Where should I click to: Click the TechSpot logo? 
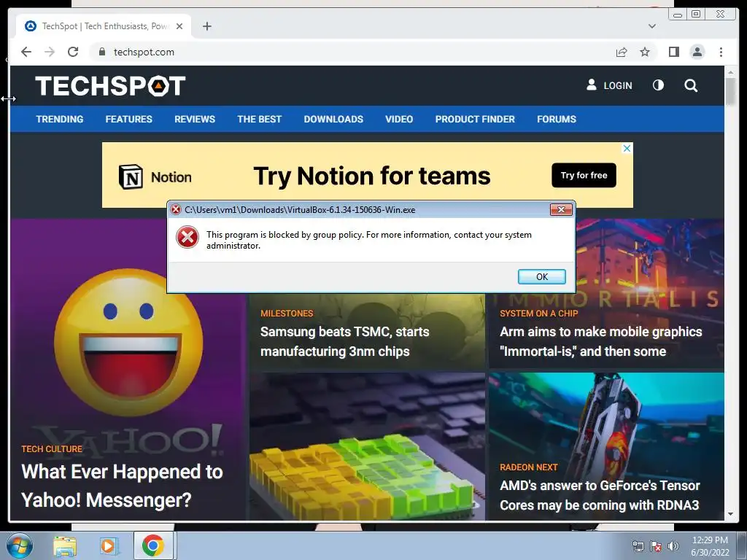coord(110,86)
